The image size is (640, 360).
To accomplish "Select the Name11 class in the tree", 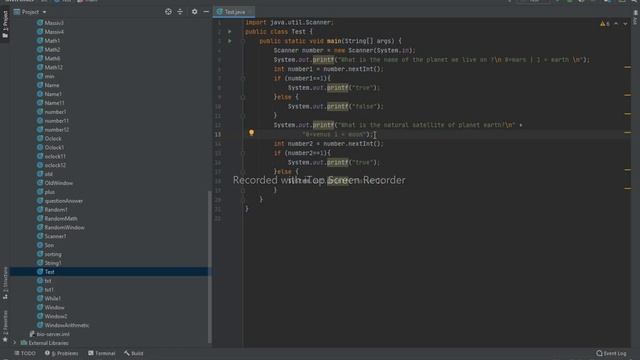I will tap(54, 103).
